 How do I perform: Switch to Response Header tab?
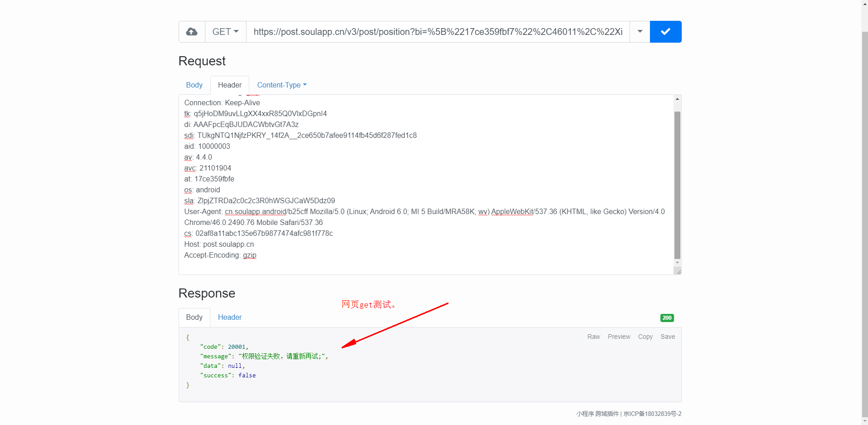click(x=230, y=317)
